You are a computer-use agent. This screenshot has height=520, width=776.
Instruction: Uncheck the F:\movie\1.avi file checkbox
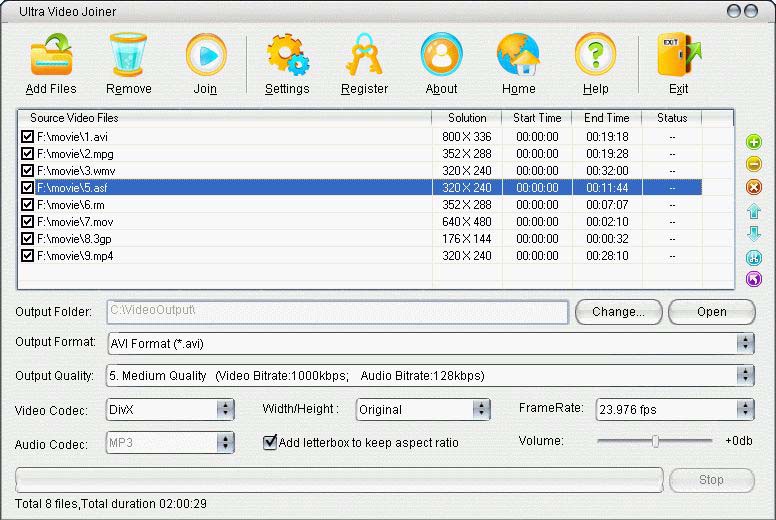(x=28, y=137)
